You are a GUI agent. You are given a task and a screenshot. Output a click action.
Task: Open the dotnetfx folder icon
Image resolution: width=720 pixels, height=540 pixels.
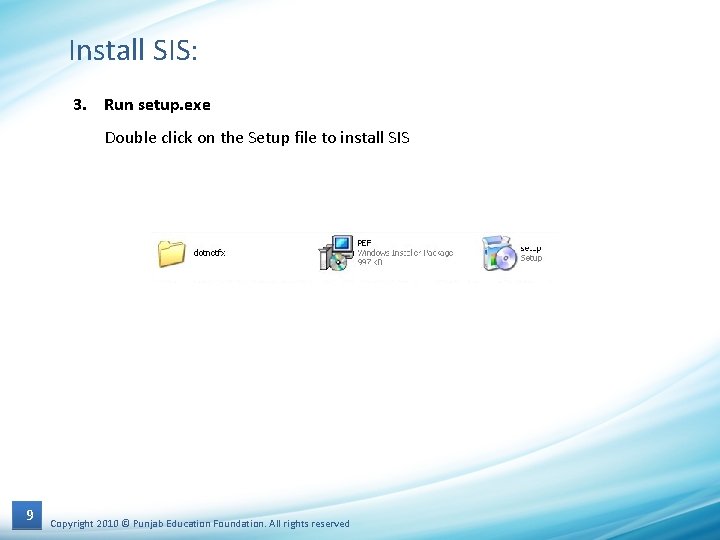[x=172, y=253]
